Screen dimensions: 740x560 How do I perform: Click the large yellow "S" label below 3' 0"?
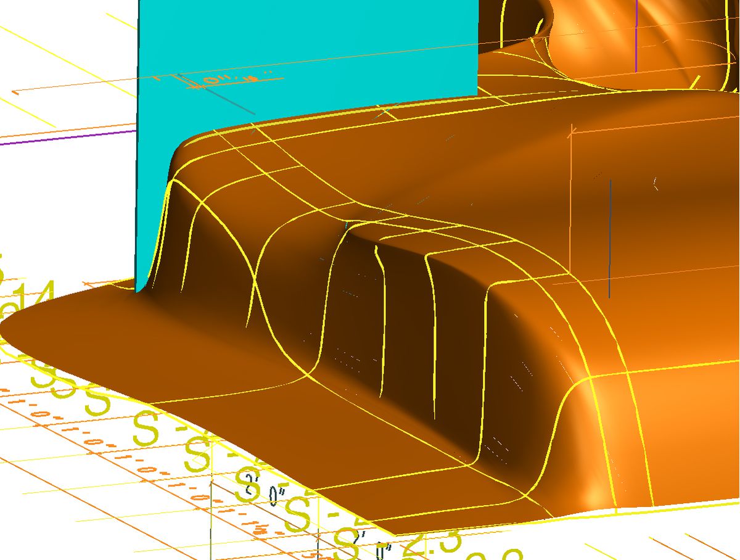tap(295, 514)
